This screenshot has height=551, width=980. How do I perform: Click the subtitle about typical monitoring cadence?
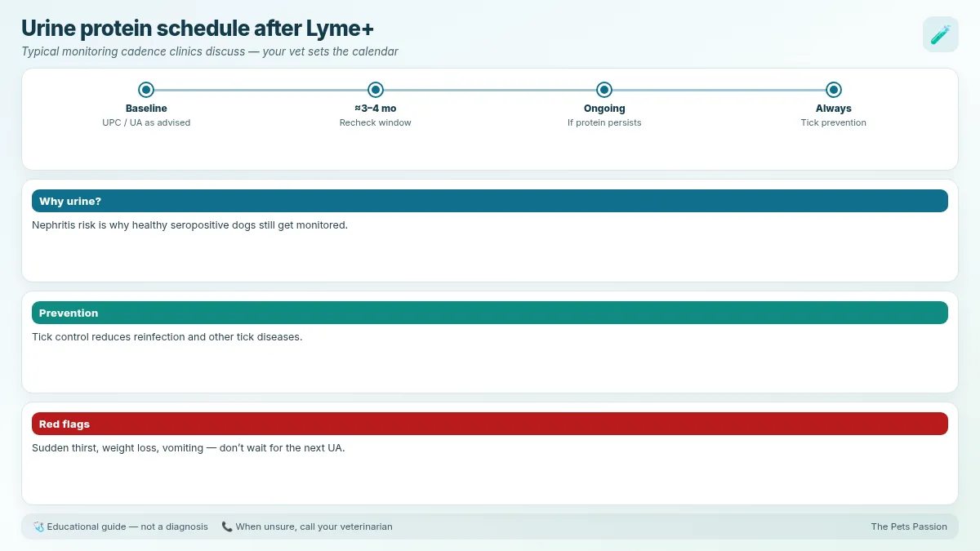pos(210,51)
